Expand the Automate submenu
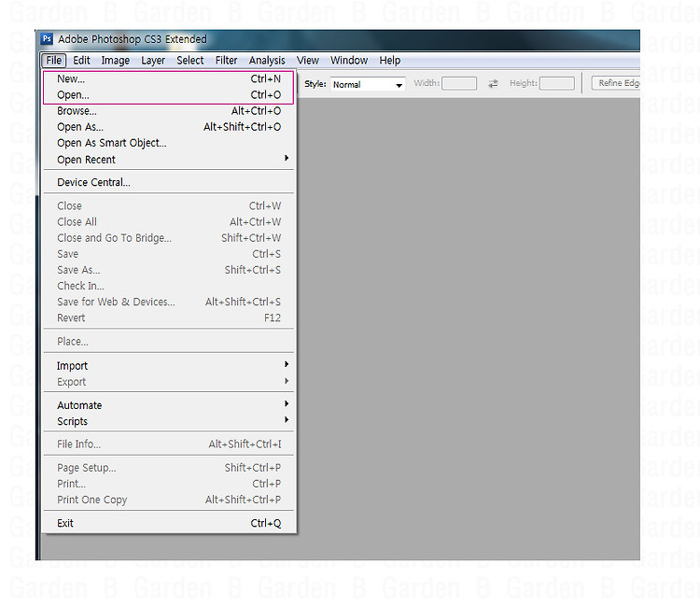The height and width of the screenshot is (606, 700). pyautogui.click(x=169, y=405)
